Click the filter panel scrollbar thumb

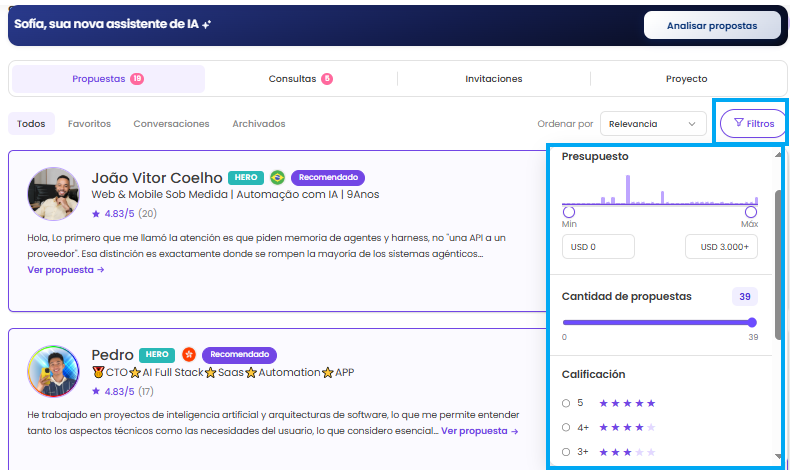coord(778,264)
